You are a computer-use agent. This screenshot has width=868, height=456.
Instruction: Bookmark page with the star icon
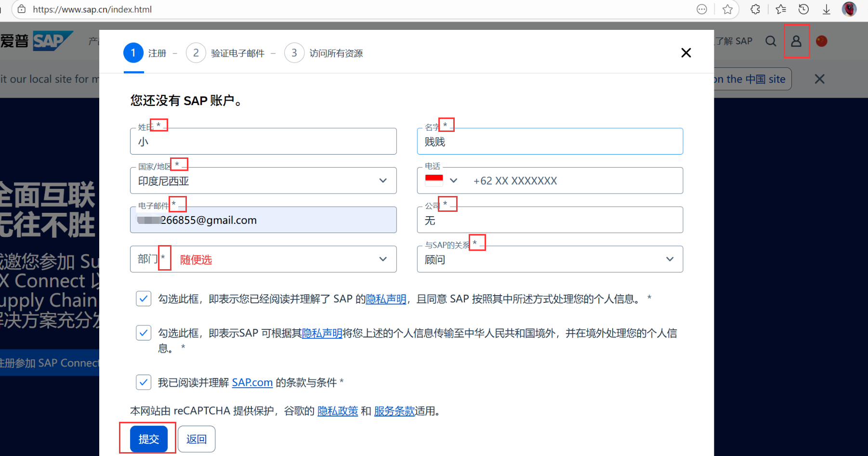coord(727,9)
